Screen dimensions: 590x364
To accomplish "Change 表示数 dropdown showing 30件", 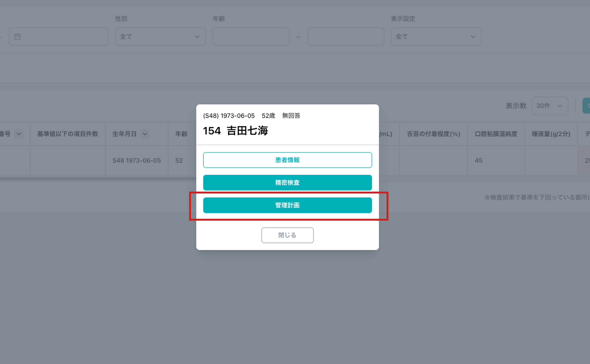I will tap(550, 106).
